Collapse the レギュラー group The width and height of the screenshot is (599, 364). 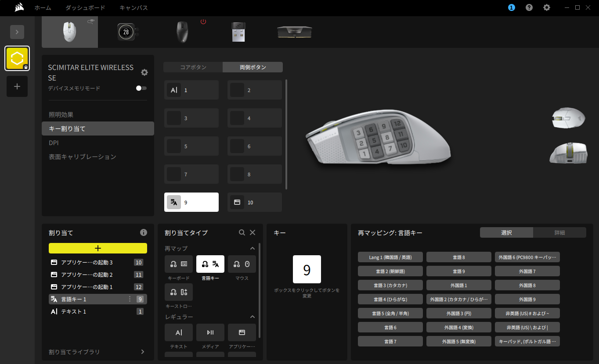[x=253, y=317]
